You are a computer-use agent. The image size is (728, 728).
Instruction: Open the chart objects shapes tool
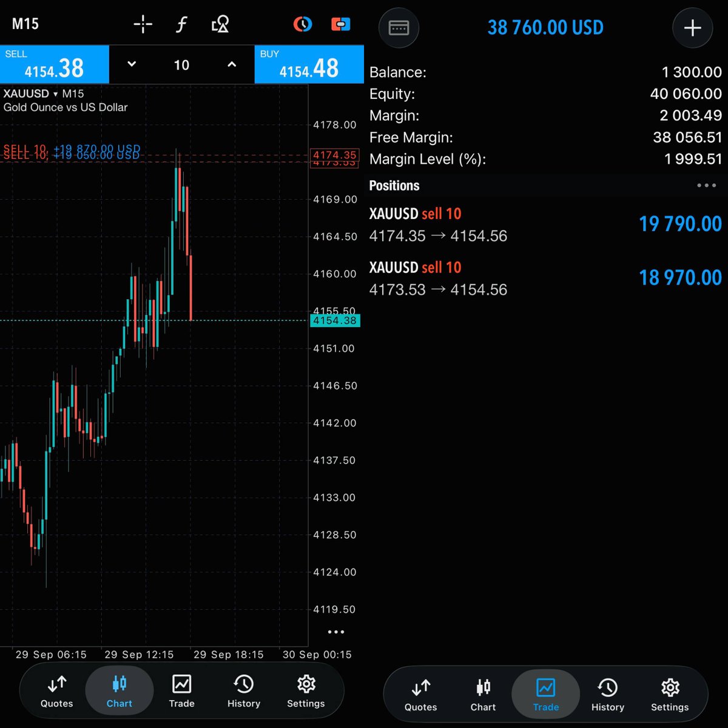pos(220,24)
